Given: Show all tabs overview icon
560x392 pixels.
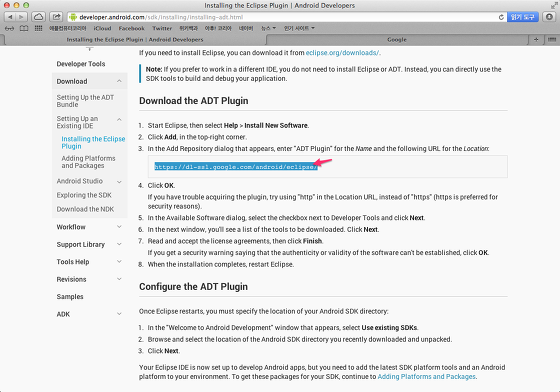Looking at the screenshot, I should (551, 39).
